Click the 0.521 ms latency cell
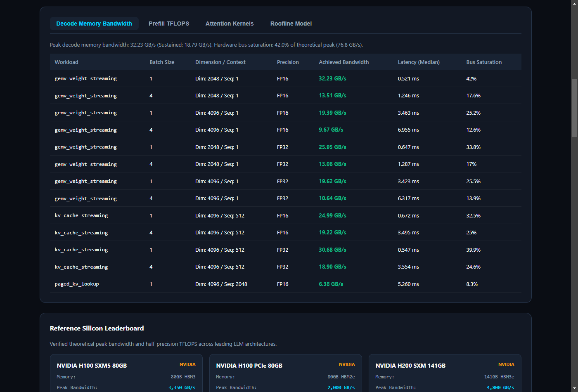Image resolution: width=578 pixels, height=392 pixels. (x=408, y=78)
